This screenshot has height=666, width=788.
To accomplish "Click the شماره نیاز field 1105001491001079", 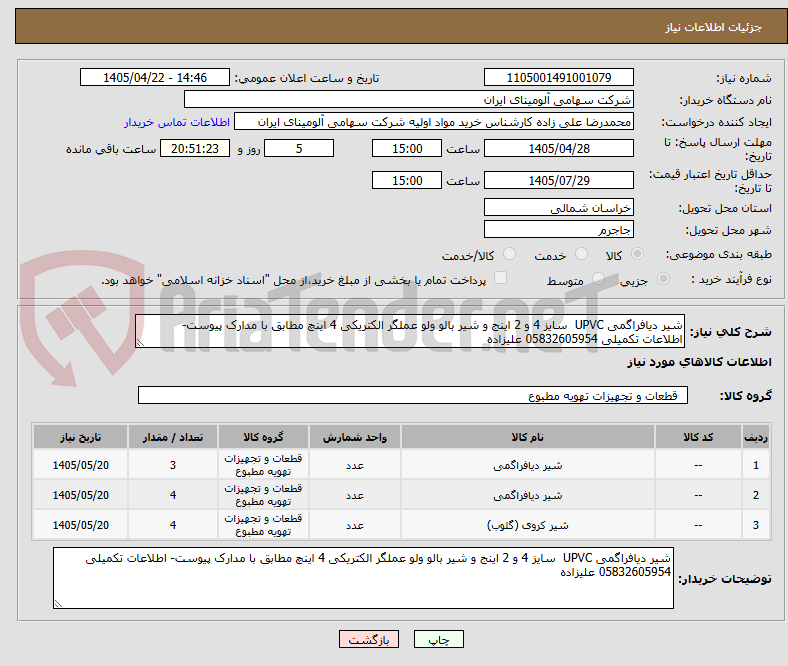I will (x=558, y=77).
